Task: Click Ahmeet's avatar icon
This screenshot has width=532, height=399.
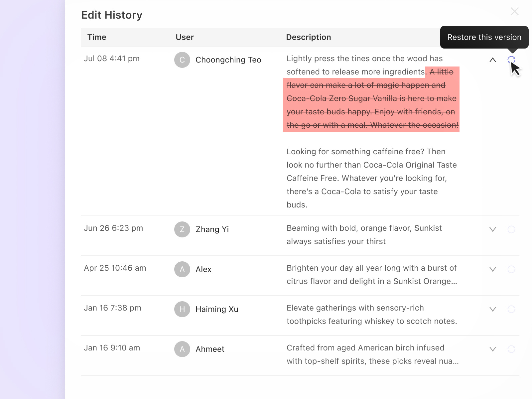Action: [182, 349]
